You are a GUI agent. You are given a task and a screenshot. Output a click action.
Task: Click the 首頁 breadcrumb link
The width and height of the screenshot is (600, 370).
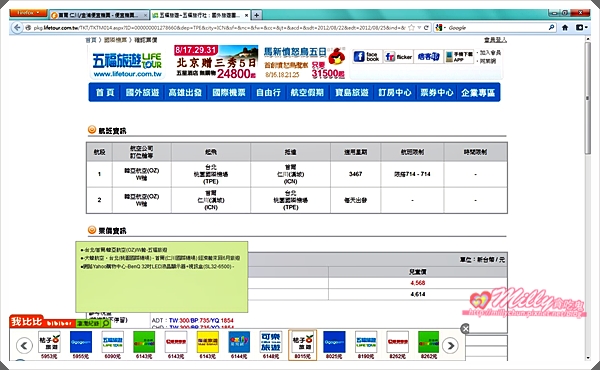click(x=91, y=40)
